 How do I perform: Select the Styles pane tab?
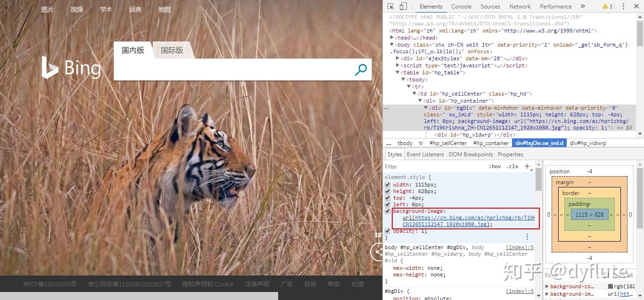point(395,154)
